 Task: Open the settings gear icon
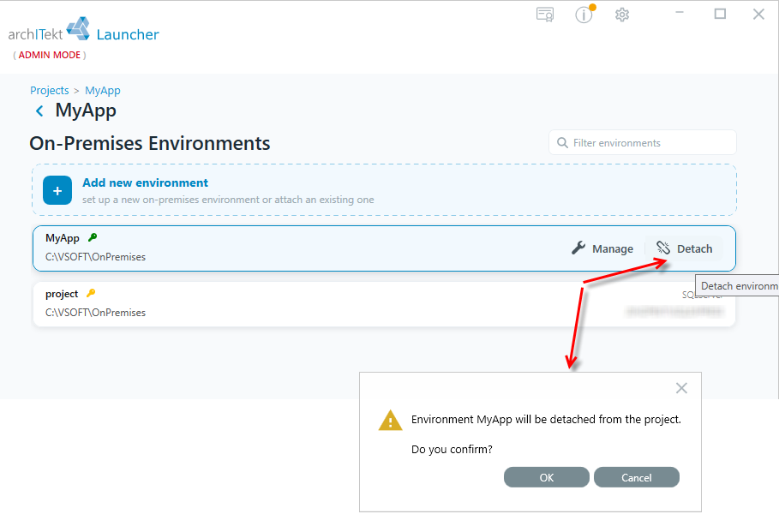coord(622,15)
